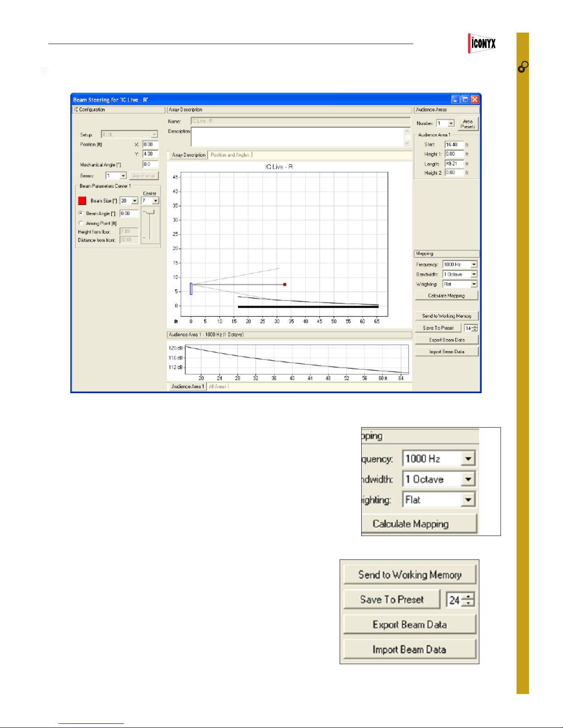Maximize the Beam Steering window
The width and height of the screenshot is (563, 728).
[x=465, y=100]
